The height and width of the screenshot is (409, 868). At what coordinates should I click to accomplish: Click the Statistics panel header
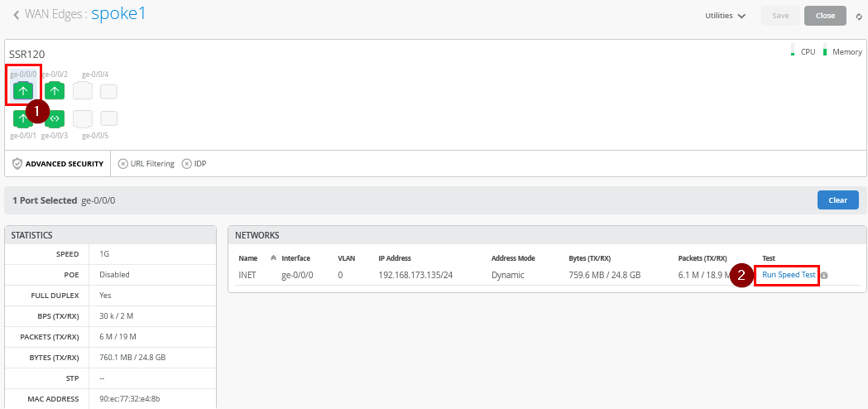110,235
